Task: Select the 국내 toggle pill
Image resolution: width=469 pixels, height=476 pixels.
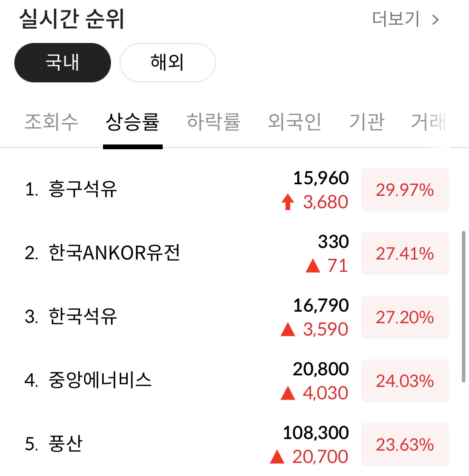Action: pyautogui.click(x=62, y=62)
